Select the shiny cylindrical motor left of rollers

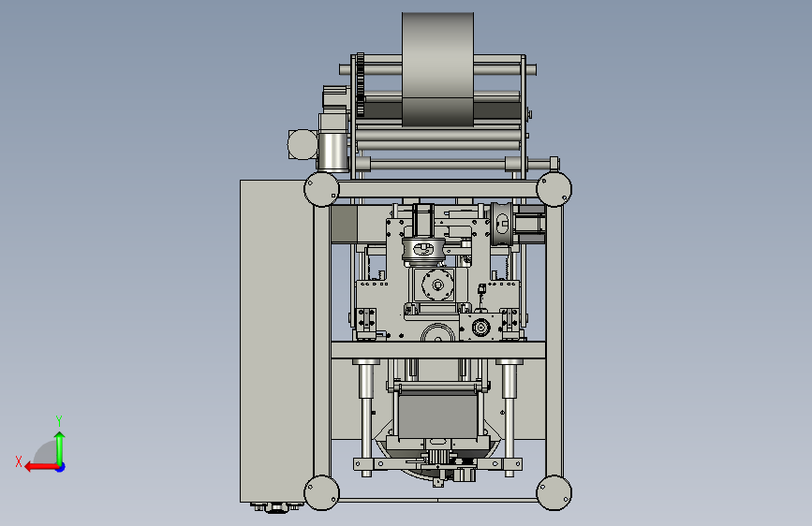[333, 152]
